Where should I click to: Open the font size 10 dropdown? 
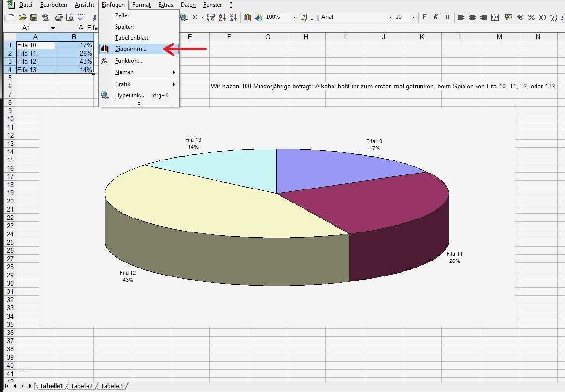point(413,17)
